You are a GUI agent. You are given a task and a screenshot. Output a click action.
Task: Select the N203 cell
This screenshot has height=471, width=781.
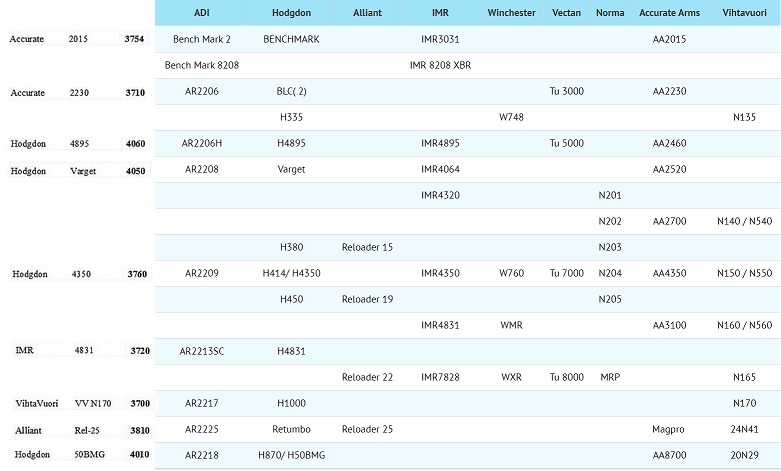click(610, 247)
